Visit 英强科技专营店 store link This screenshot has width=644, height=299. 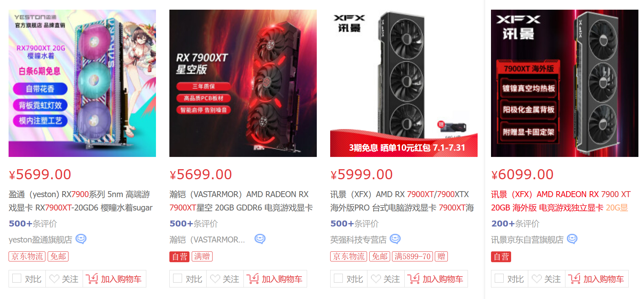(x=358, y=240)
